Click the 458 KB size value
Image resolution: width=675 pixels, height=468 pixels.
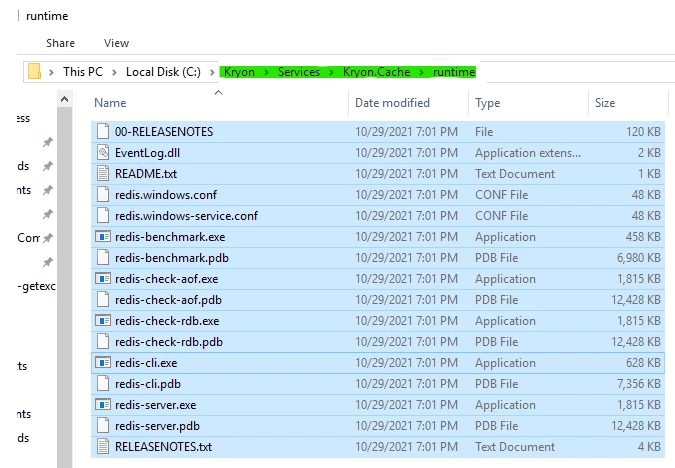click(643, 237)
